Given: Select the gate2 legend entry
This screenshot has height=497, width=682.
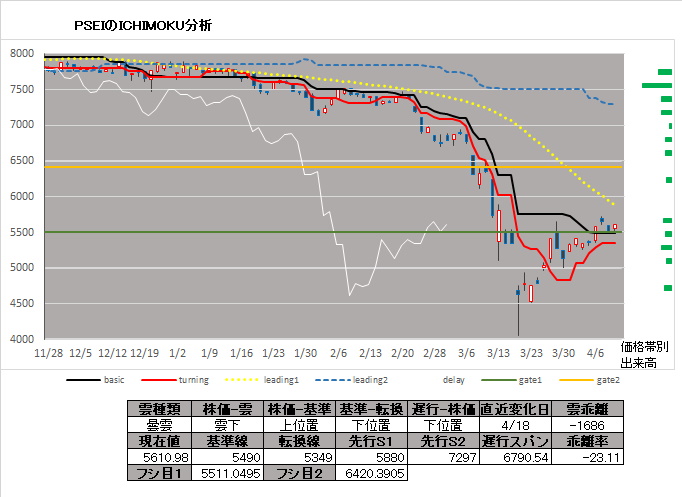Looking at the screenshot, I should pyautogui.click(x=589, y=380).
